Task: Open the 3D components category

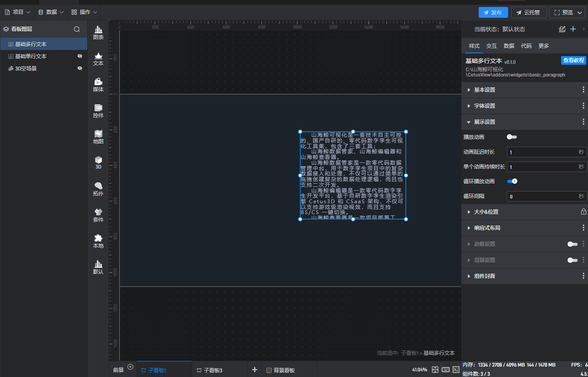Action: click(99, 163)
